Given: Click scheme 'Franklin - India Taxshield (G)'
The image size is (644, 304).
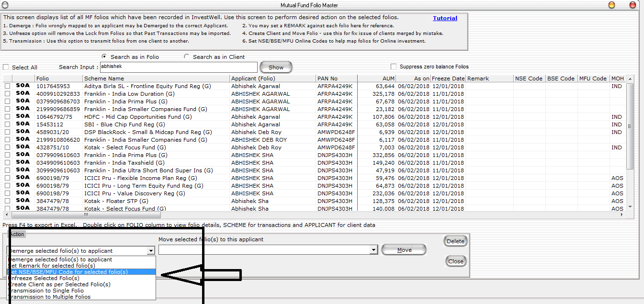Looking at the screenshot, I should (124, 163).
